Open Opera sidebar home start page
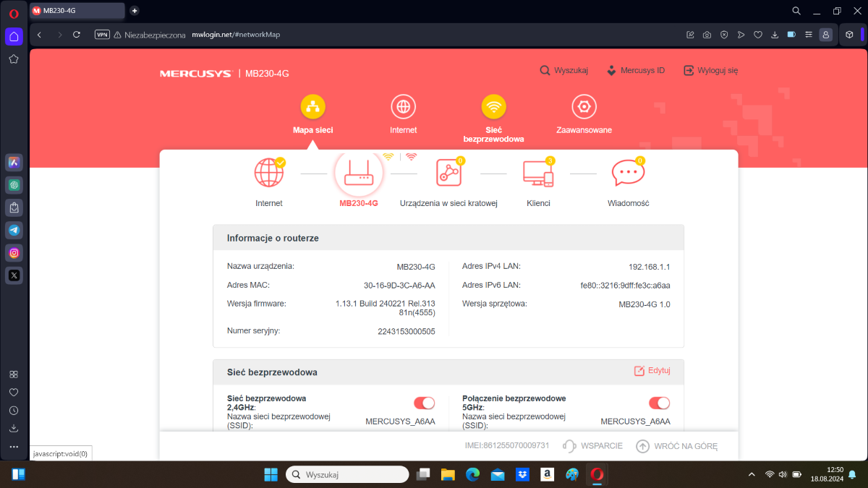Viewport: 868px width, 488px height. (x=14, y=36)
